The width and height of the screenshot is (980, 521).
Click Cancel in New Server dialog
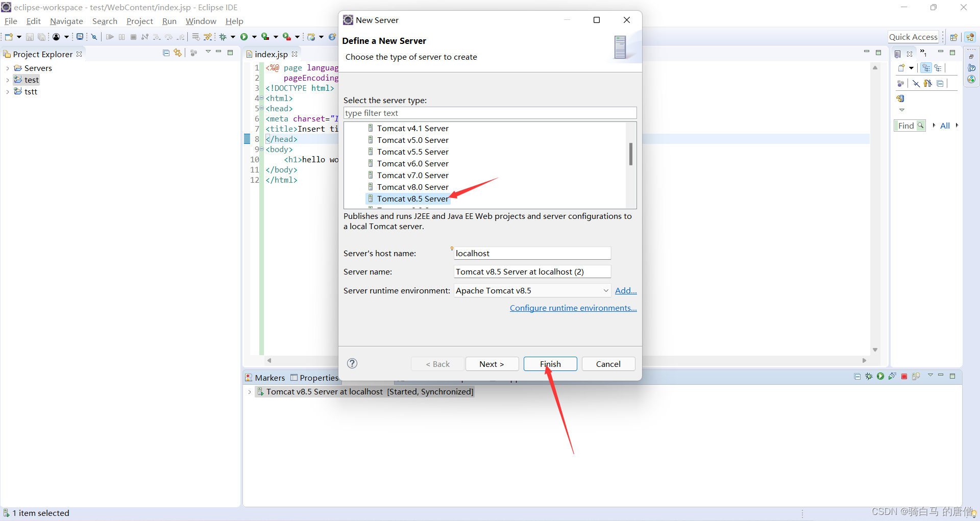pyautogui.click(x=608, y=364)
